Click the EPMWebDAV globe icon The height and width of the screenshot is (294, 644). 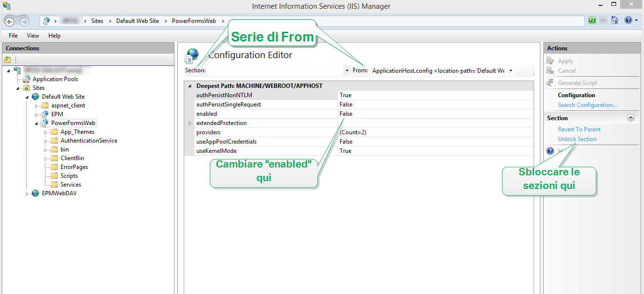tap(36, 193)
